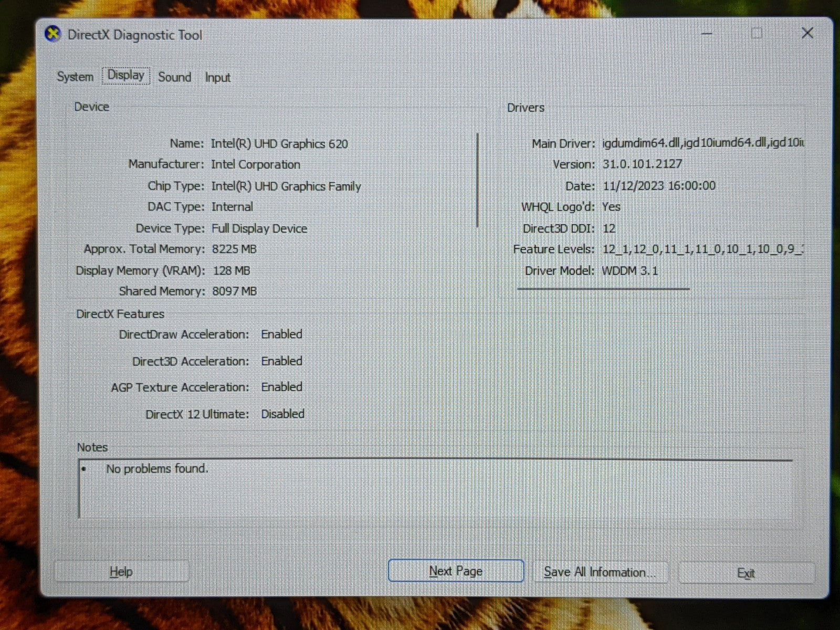Click the DirectX Diagnostic Tool title icon
Image resolution: width=840 pixels, height=630 pixels.
pos(52,35)
